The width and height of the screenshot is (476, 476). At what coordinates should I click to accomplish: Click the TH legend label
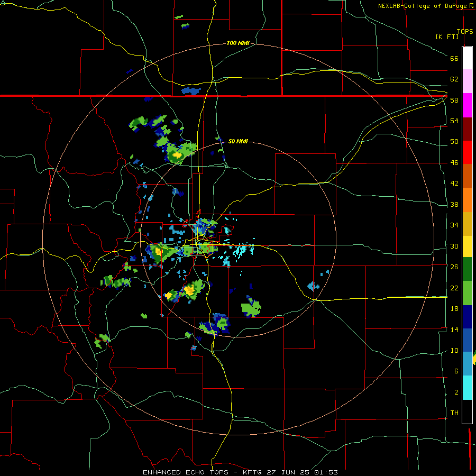point(454,413)
